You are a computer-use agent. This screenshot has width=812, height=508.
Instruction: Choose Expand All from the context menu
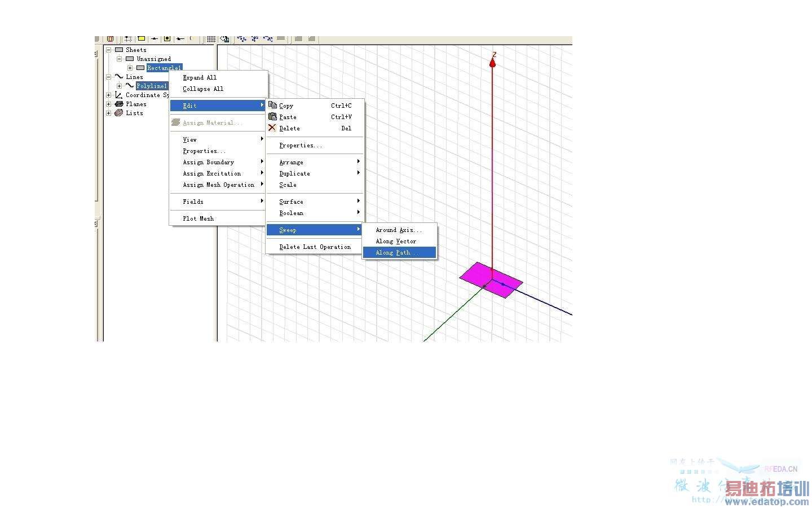[x=218, y=77]
